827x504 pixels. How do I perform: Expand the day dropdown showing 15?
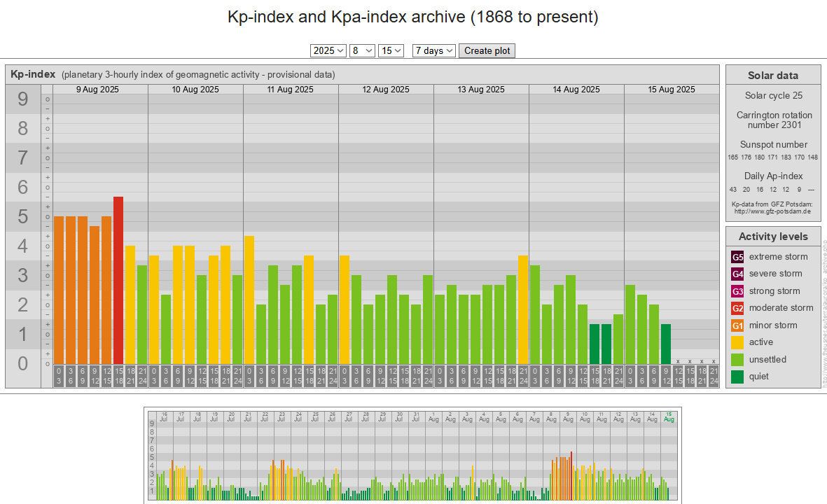point(391,50)
